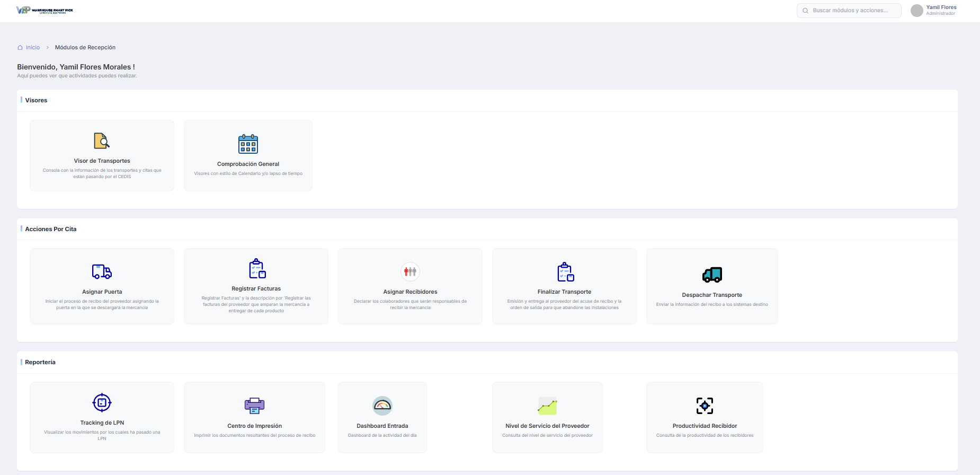Image resolution: width=980 pixels, height=475 pixels.
Task: Click Imprimir los documentos resultantes description
Action: tap(254, 435)
